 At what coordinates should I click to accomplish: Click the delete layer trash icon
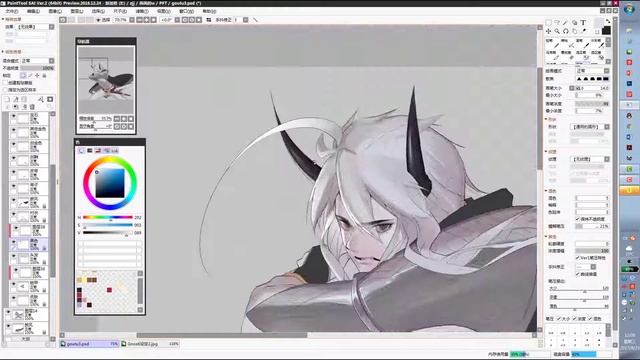click(x=32, y=107)
